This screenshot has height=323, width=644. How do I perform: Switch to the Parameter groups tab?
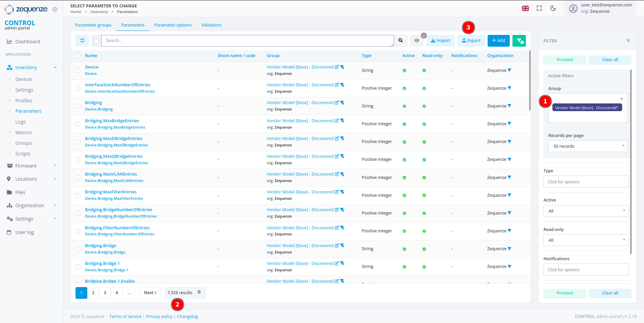pyautogui.click(x=93, y=25)
